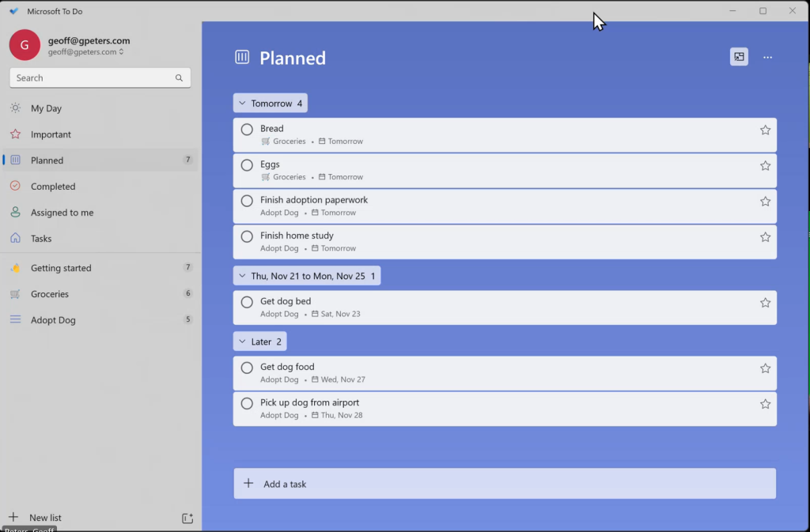
Task: Click the suggestions panel icon in header
Action: pyautogui.click(x=739, y=57)
